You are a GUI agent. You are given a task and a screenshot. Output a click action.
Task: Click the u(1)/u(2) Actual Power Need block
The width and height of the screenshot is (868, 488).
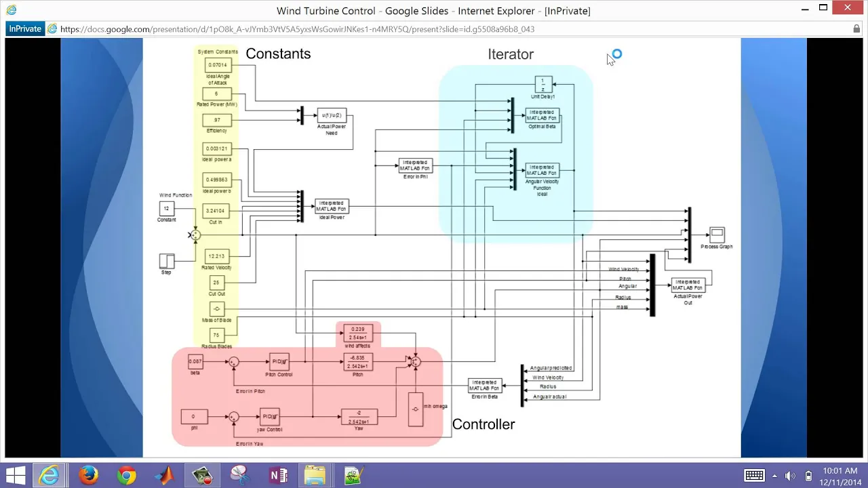tap(332, 115)
